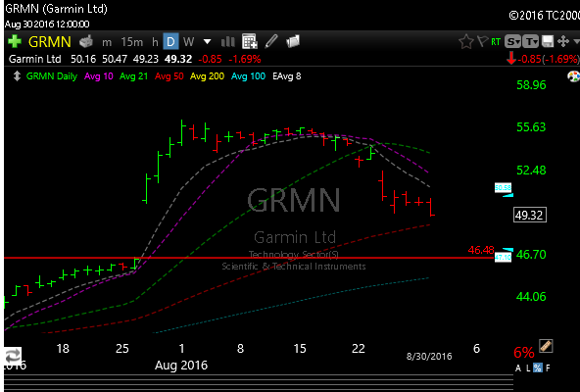Click the bar chart style icon
Screen dimensions: 580x392
(228, 42)
